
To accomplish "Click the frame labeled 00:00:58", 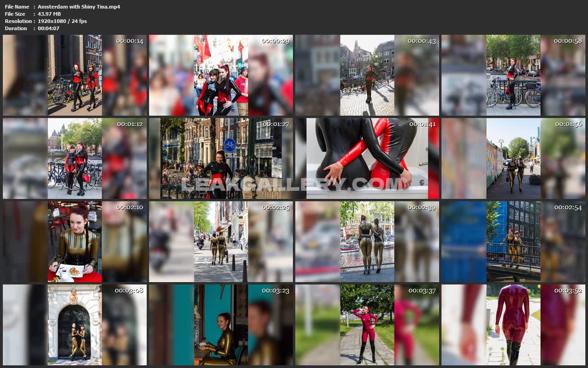I will [x=513, y=75].
